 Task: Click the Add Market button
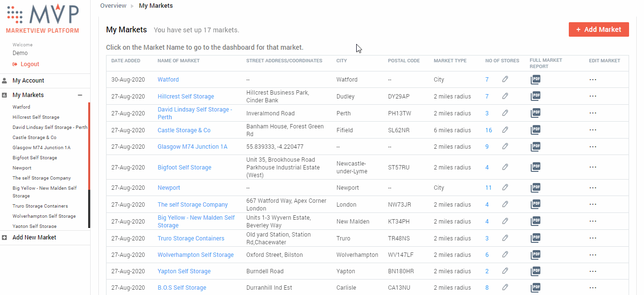[599, 29]
